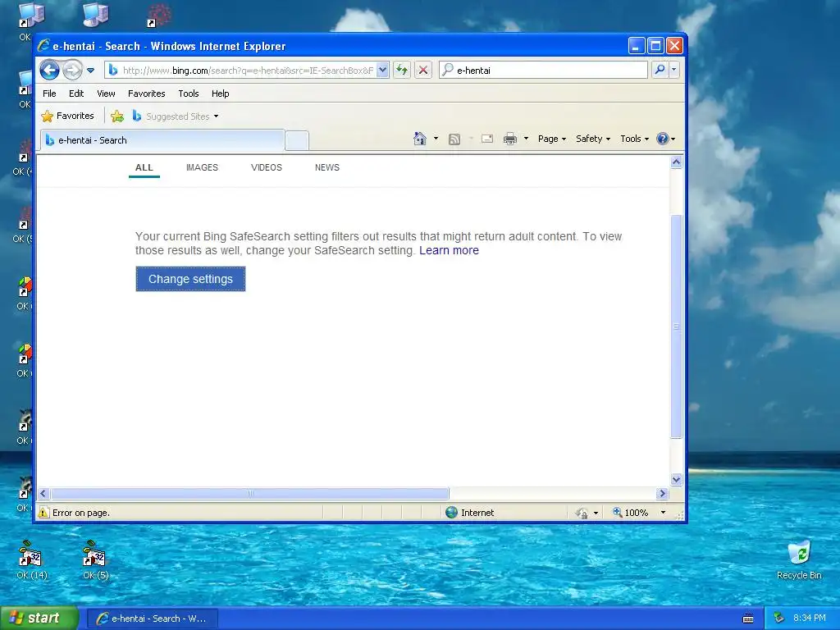Click the Add to Favorites Bar icon
The width and height of the screenshot is (840, 630).
coord(116,116)
